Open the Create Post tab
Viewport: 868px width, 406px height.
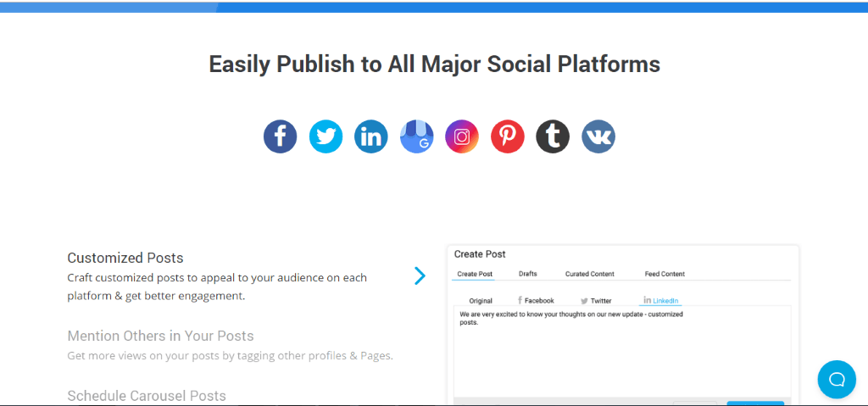pos(475,274)
